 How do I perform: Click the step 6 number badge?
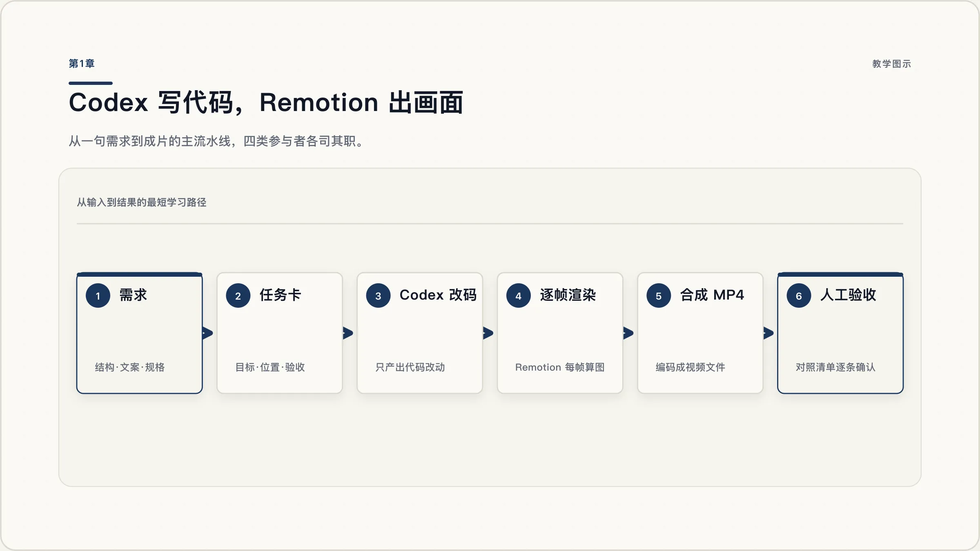tap(799, 295)
